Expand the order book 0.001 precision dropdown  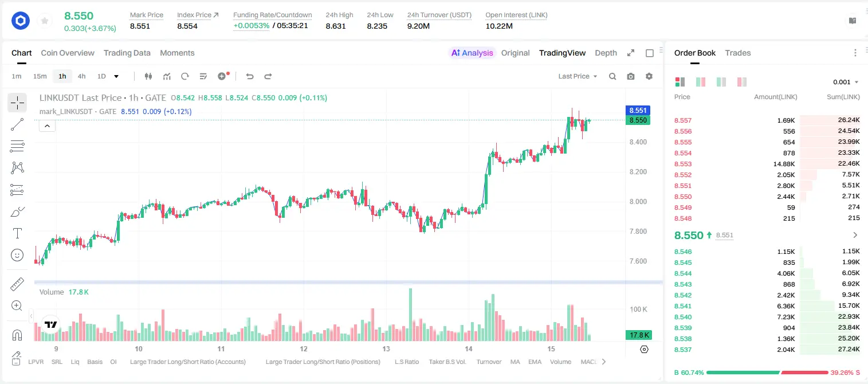tap(846, 82)
